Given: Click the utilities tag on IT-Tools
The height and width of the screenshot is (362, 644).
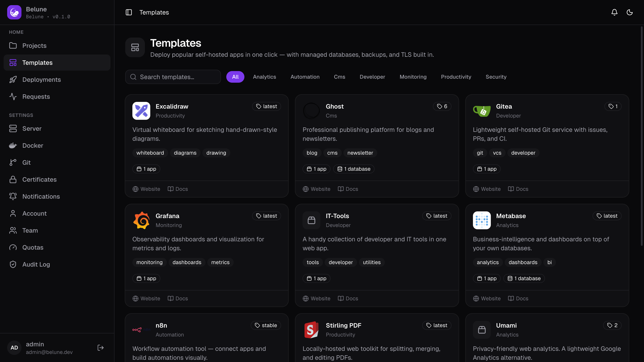Looking at the screenshot, I should (x=372, y=262).
